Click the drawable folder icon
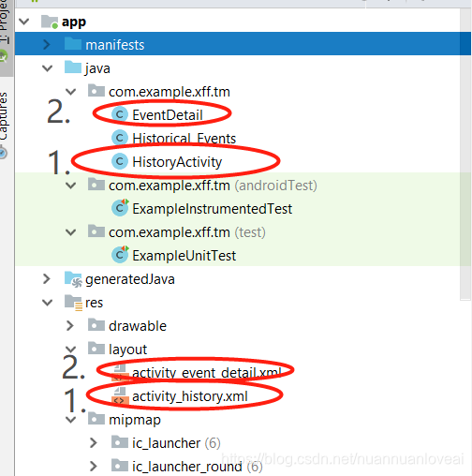Image resolution: width=472 pixels, height=476 pixels. coord(96,325)
